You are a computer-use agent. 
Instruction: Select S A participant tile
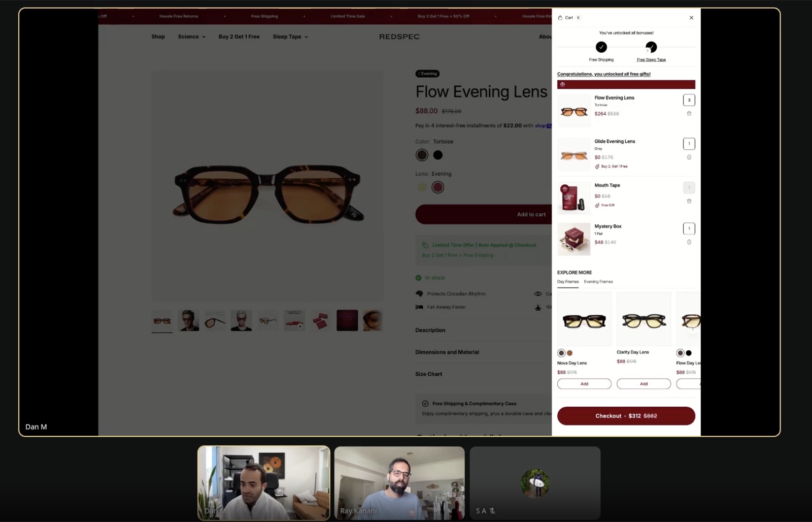click(x=535, y=483)
